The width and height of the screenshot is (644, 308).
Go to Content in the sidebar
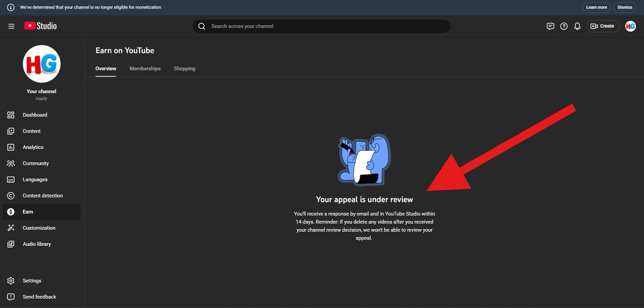(32, 131)
